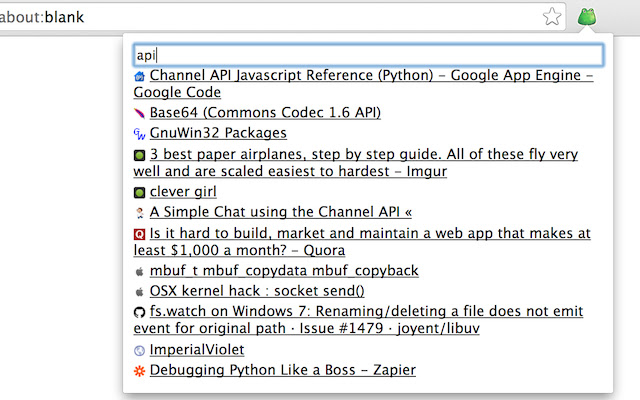This screenshot has width=640, height=400.
Task: Click the GitHub octocat favicon
Action: (x=139, y=312)
